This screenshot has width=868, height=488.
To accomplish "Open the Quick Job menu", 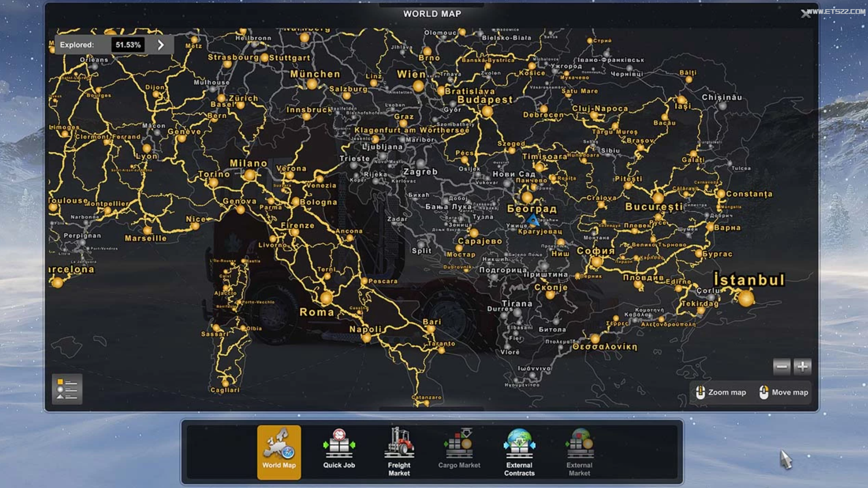I will (339, 449).
